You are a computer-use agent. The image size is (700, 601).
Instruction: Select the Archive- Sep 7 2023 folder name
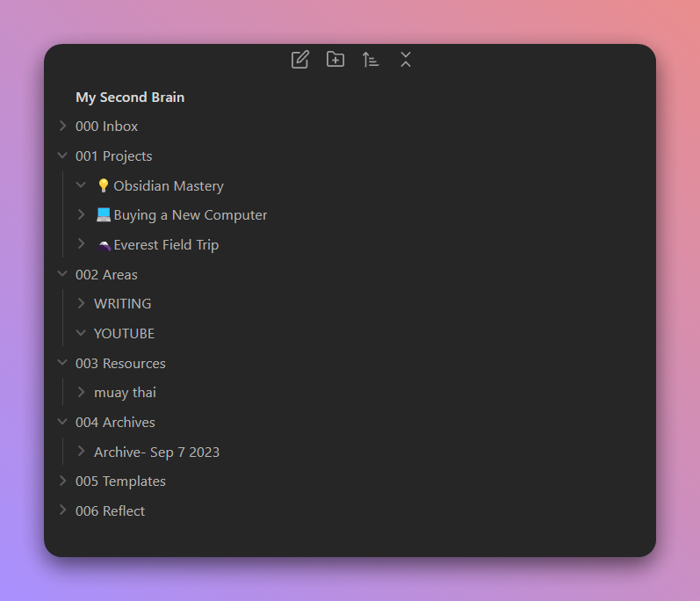[156, 453]
